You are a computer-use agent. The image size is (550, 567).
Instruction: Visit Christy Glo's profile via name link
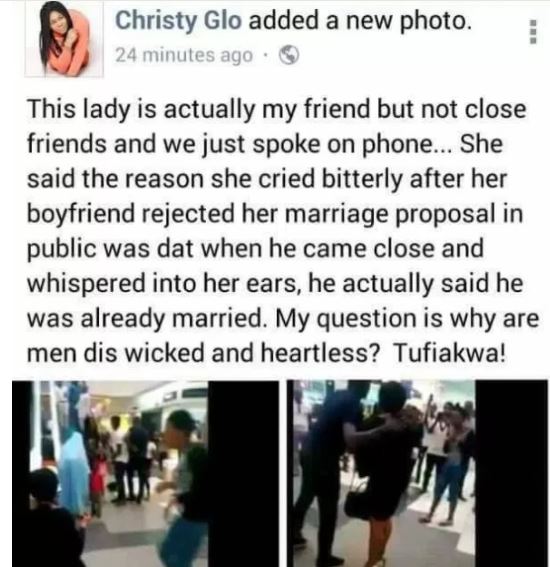(178, 21)
